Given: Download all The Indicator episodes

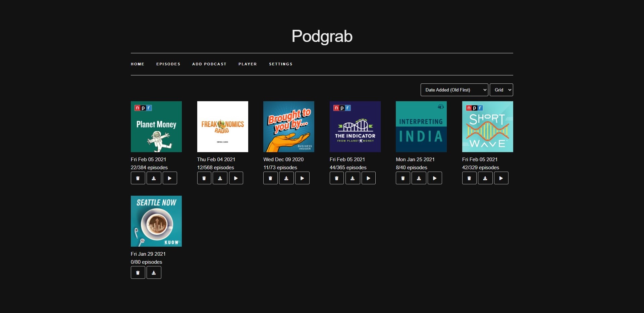Looking at the screenshot, I should [x=353, y=178].
